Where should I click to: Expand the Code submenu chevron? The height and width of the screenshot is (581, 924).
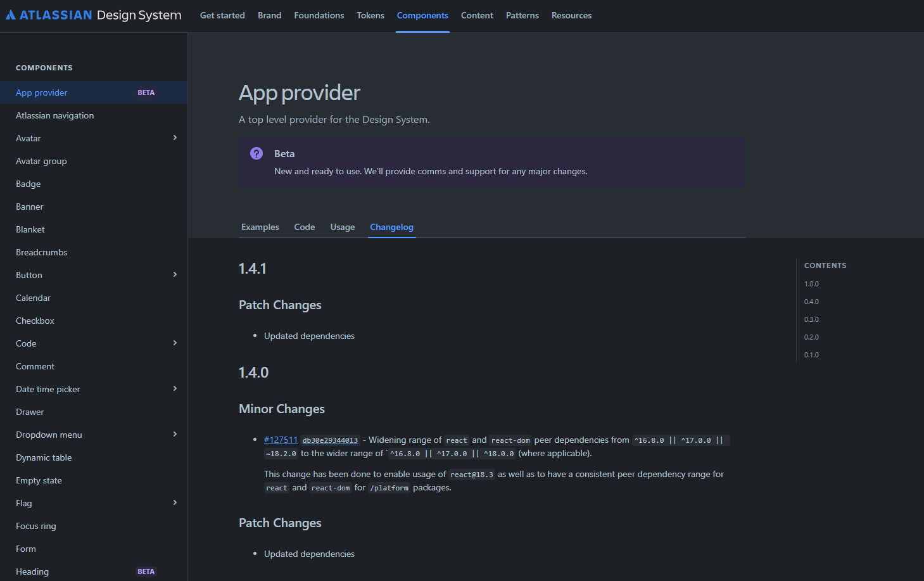tap(175, 343)
